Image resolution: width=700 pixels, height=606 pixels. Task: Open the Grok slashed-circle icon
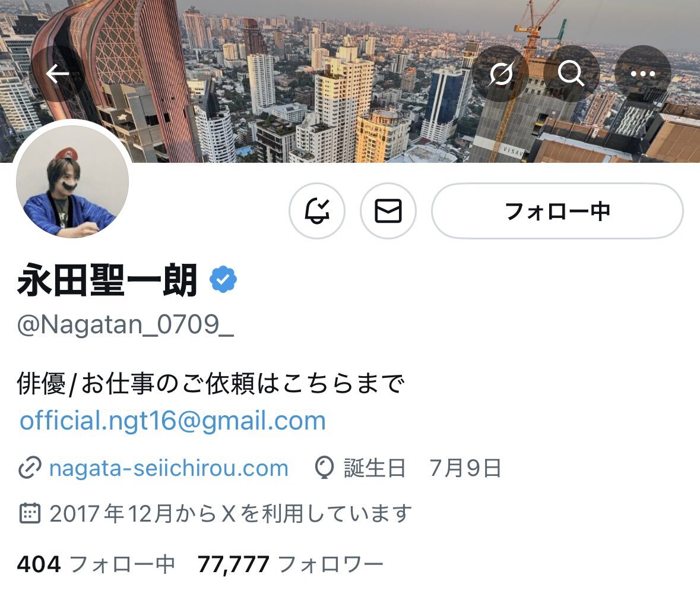(x=501, y=74)
